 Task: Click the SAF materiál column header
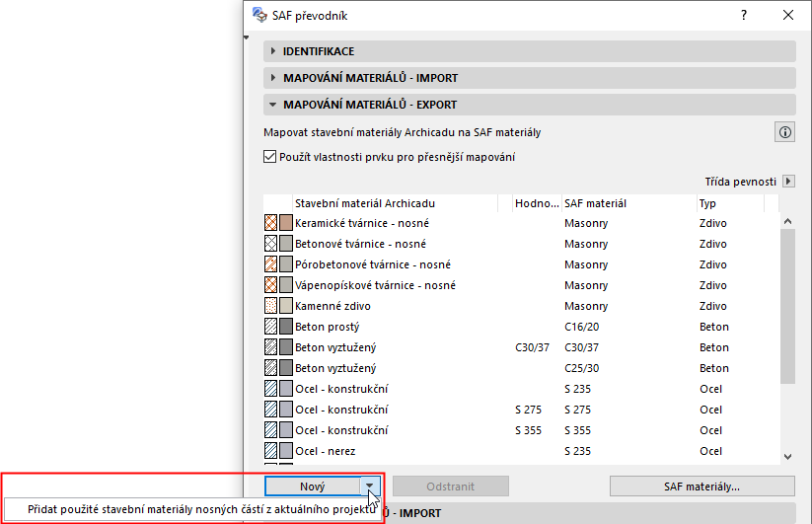tap(628, 203)
